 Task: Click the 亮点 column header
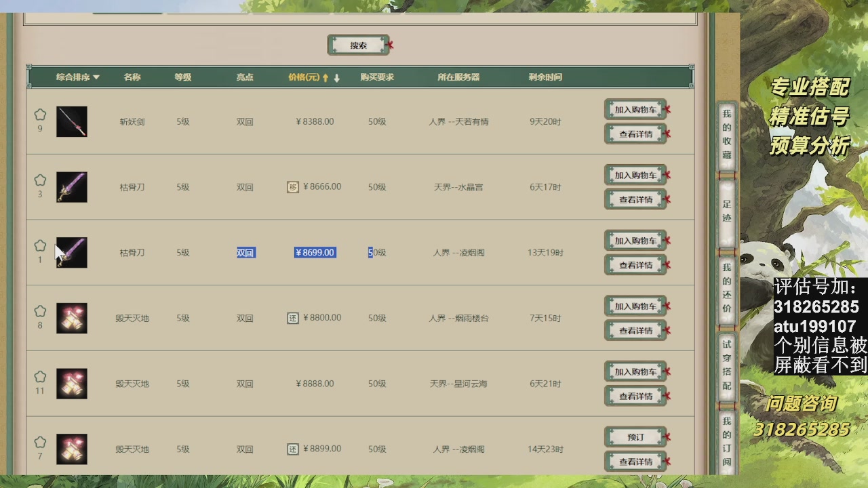click(x=245, y=77)
